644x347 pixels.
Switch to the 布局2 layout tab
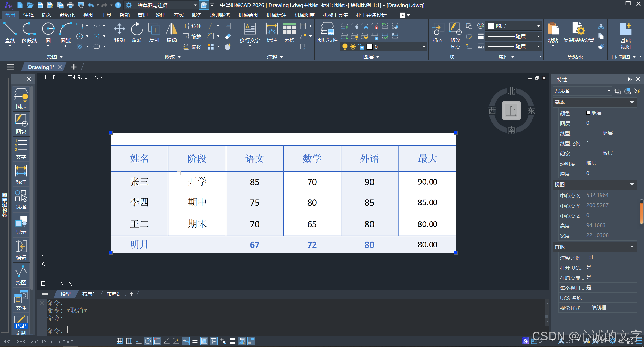[x=113, y=294]
